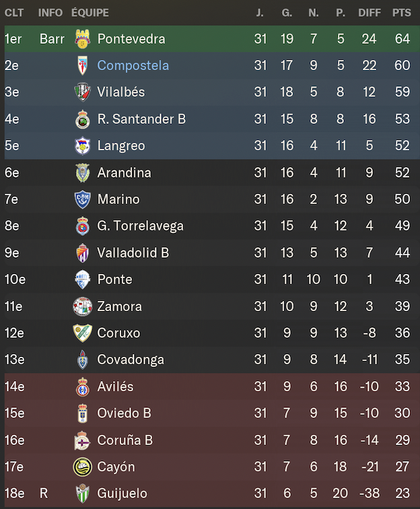Click the Pontevedra club crest
Screen dimensions: 420x509
82,39
